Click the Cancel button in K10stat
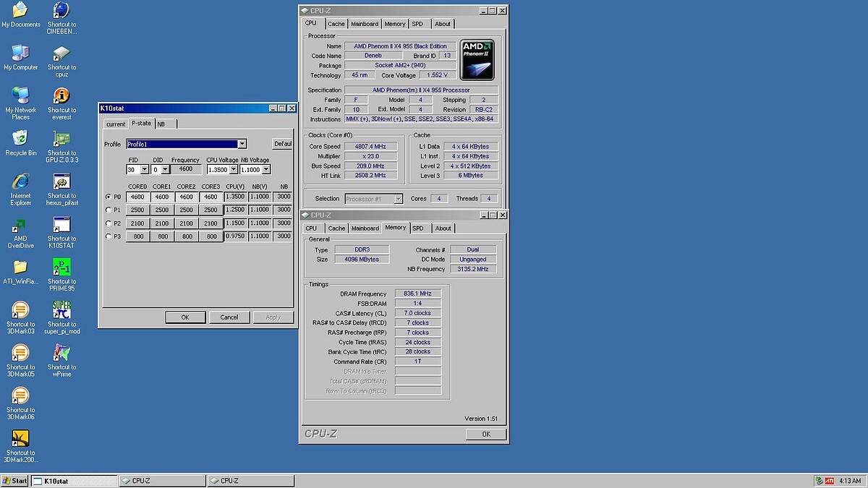The image size is (868, 488). click(x=229, y=317)
